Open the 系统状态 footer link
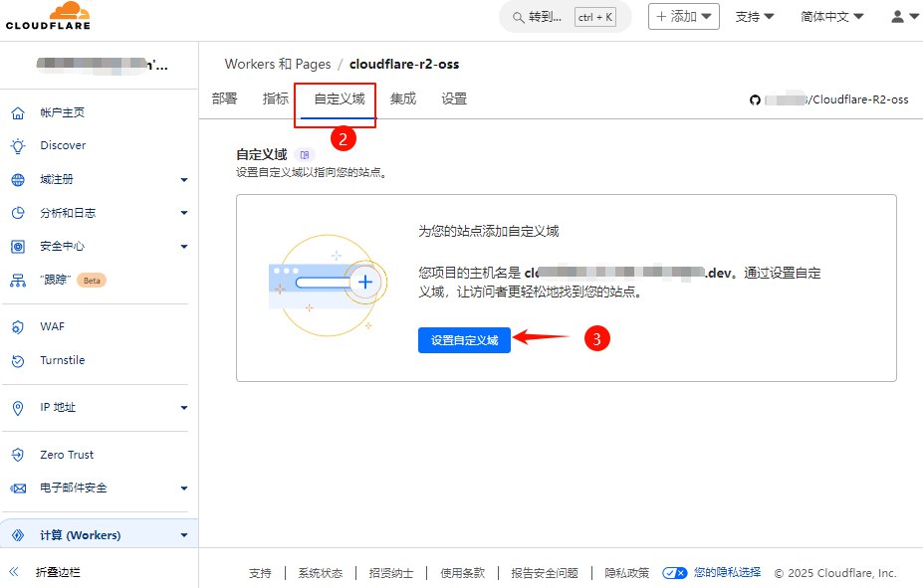This screenshot has height=588, width=923. (x=320, y=573)
